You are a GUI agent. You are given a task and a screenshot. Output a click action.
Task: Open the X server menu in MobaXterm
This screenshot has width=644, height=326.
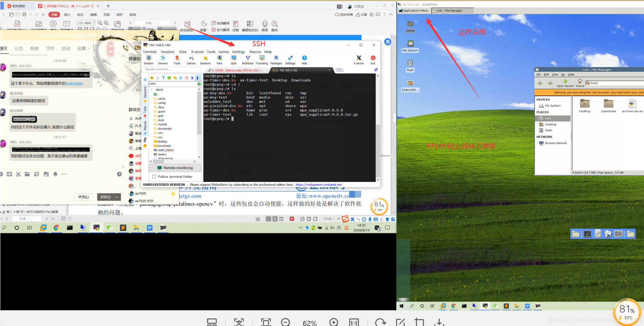tap(198, 52)
